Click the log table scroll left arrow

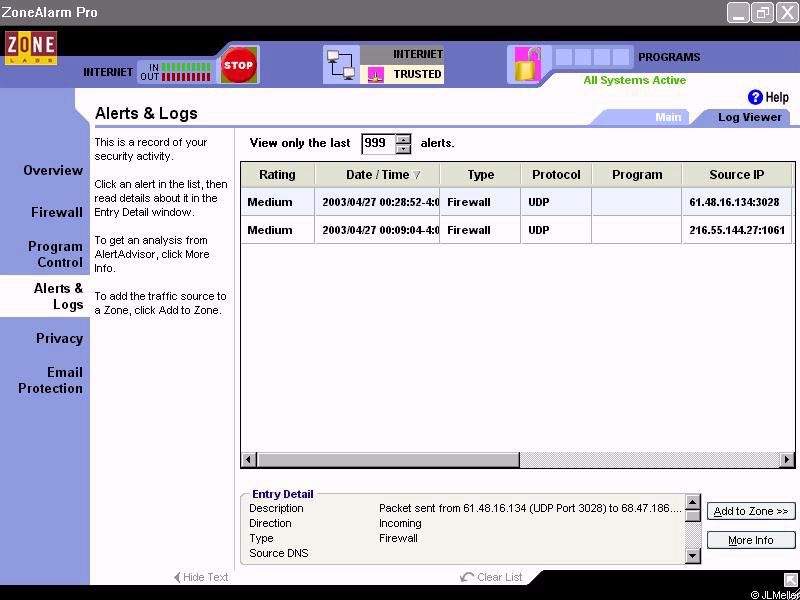(248, 460)
